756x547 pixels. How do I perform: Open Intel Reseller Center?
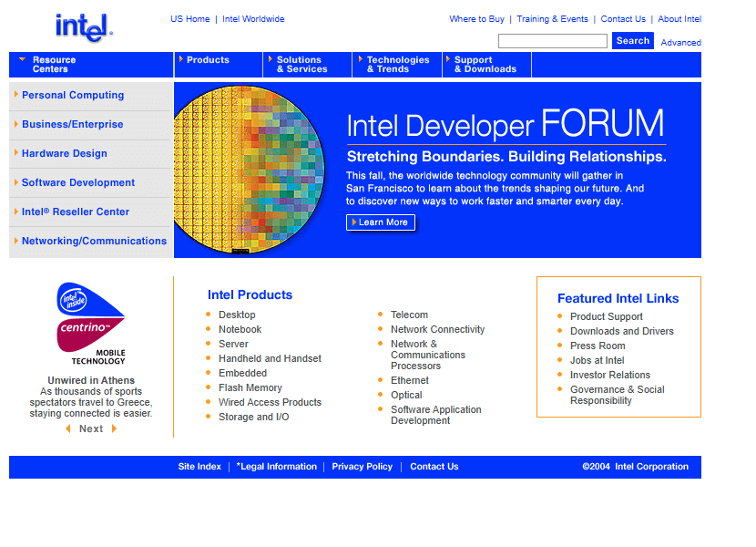pyautogui.click(x=76, y=212)
